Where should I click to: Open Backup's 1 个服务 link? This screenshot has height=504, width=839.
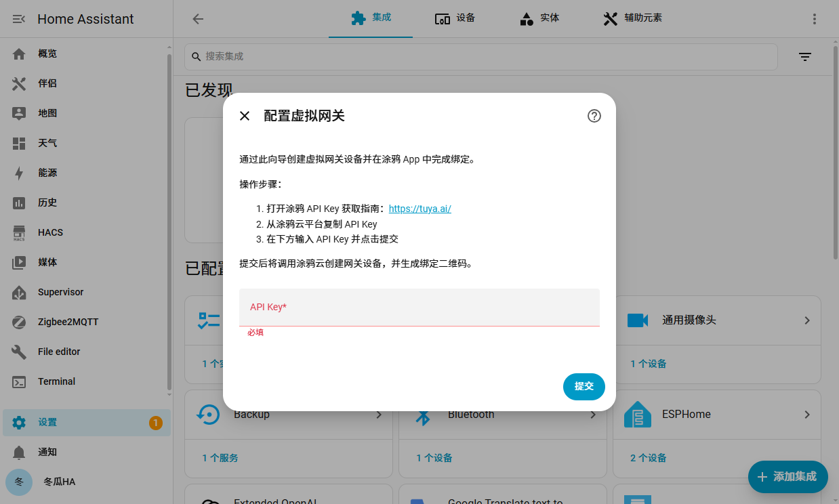coord(220,458)
